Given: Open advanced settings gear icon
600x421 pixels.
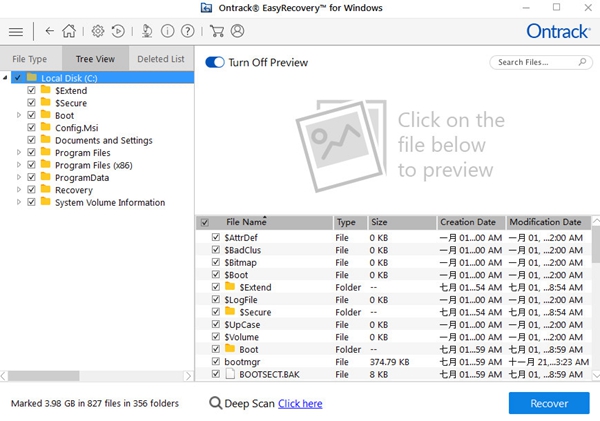Looking at the screenshot, I should 98,31.
